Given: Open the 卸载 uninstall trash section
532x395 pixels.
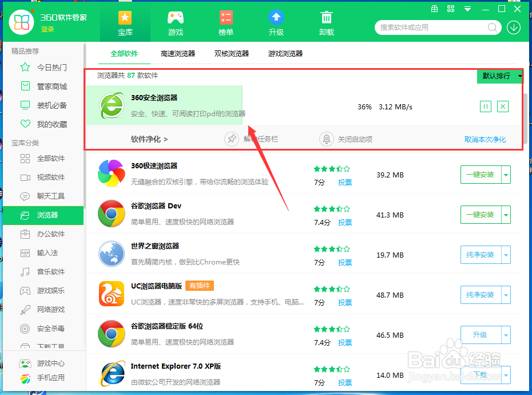Looking at the screenshot, I should pos(327,23).
